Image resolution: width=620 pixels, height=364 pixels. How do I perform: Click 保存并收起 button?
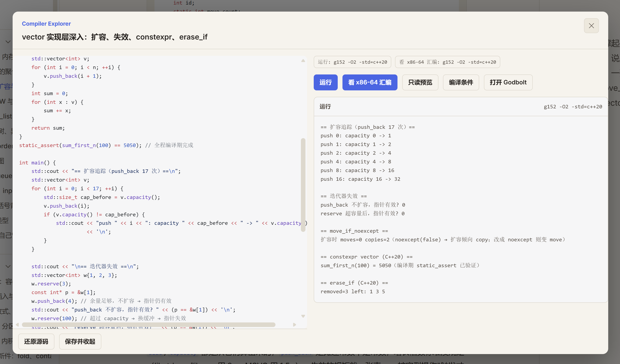tap(80, 341)
